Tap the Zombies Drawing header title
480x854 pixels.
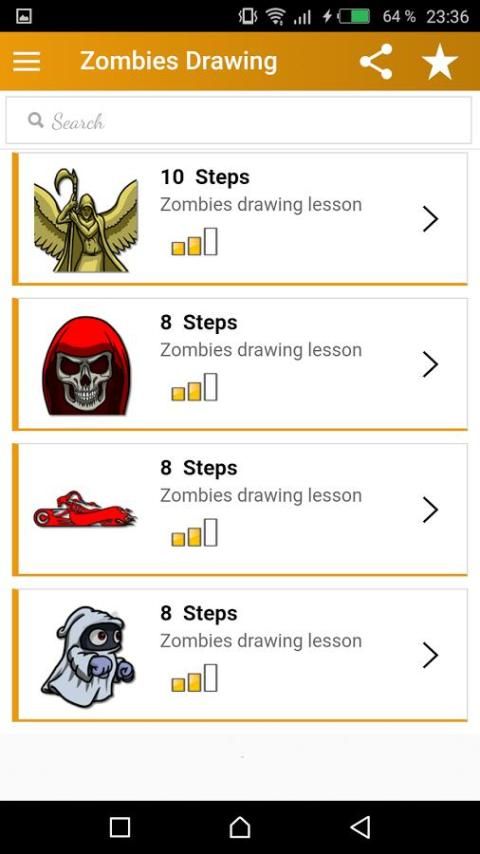[x=179, y=61]
